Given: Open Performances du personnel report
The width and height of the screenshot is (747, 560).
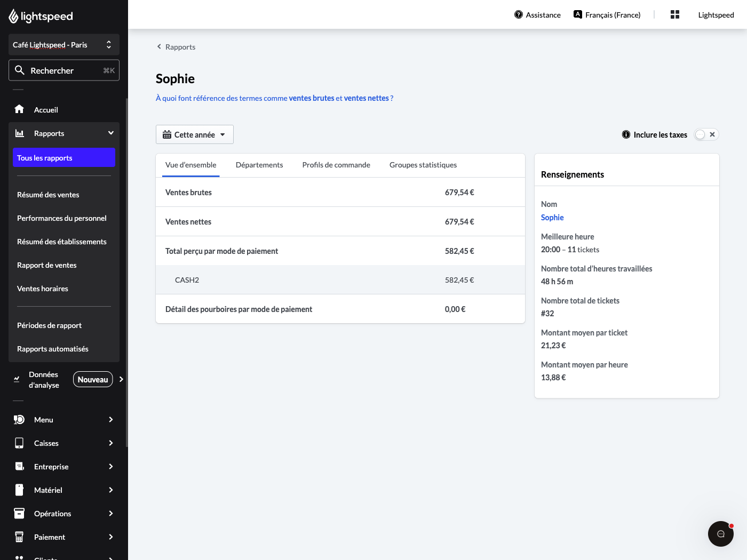Looking at the screenshot, I should (x=62, y=218).
